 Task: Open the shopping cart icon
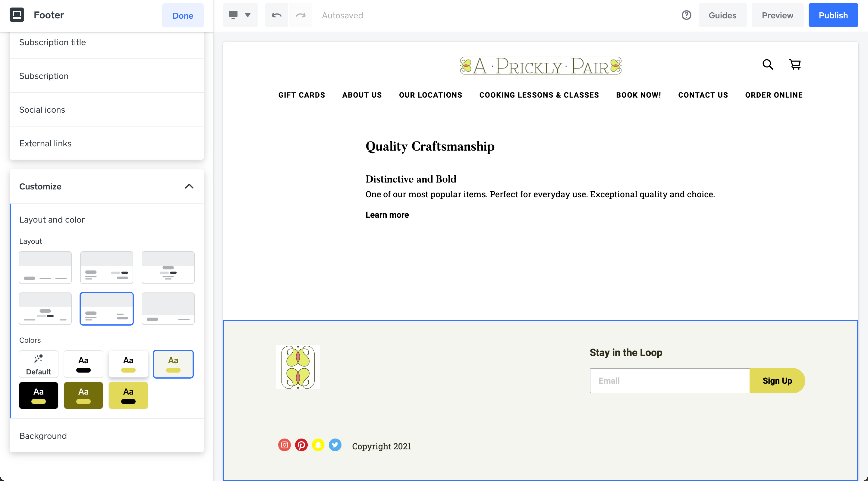[x=795, y=64]
